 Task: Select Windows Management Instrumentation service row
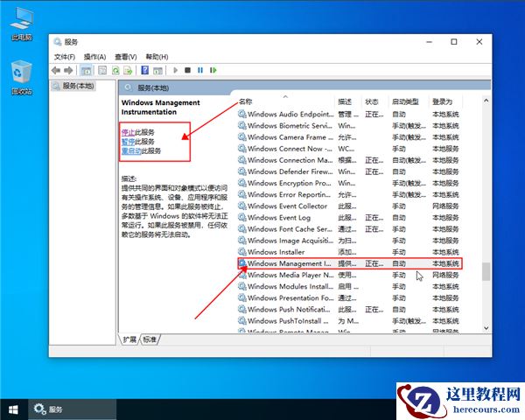click(x=349, y=263)
